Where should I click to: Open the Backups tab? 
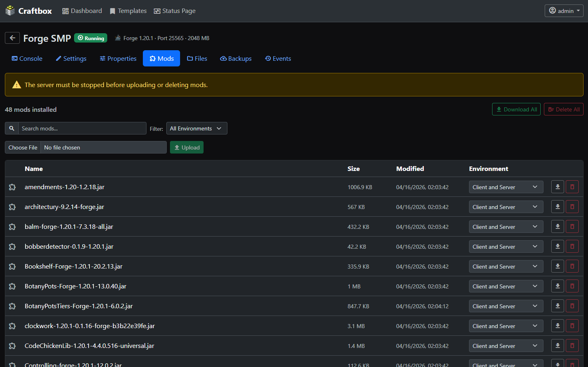[236, 58]
